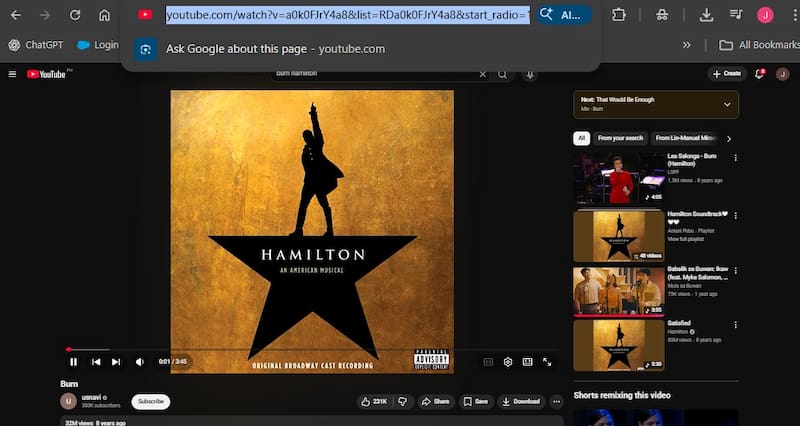Open YouTube notifications bell
Image resolution: width=800 pixels, height=426 pixels.
tap(760, 74)
